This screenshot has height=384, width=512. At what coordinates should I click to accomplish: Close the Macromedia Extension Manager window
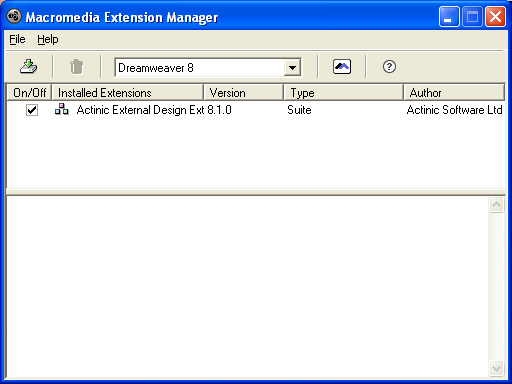coord(495,16)
